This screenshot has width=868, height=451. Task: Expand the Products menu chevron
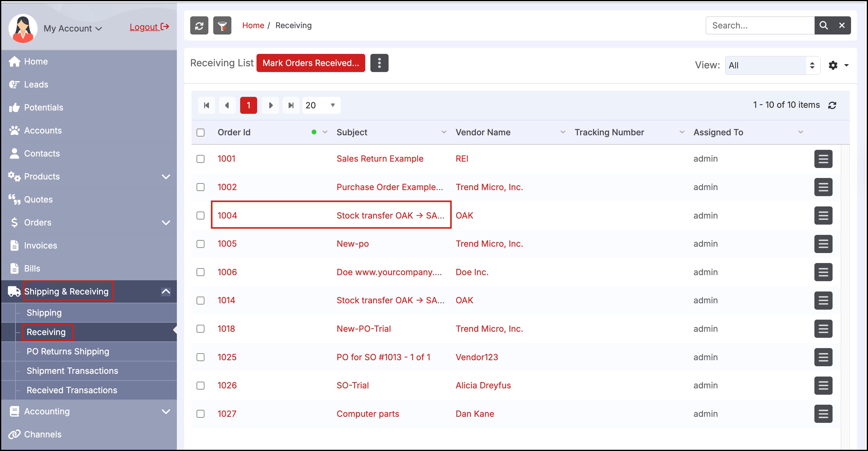pos(166,176)
